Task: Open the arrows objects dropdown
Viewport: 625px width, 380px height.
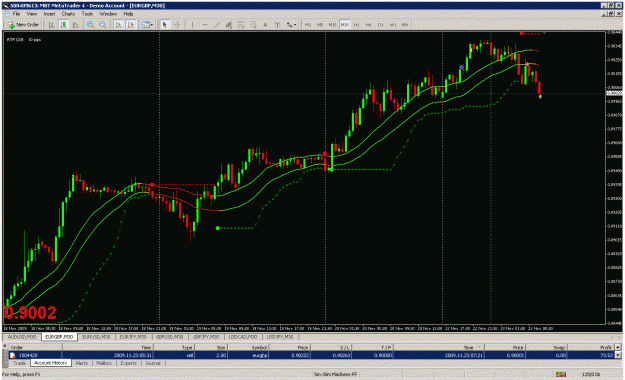Action: point(291,25)
